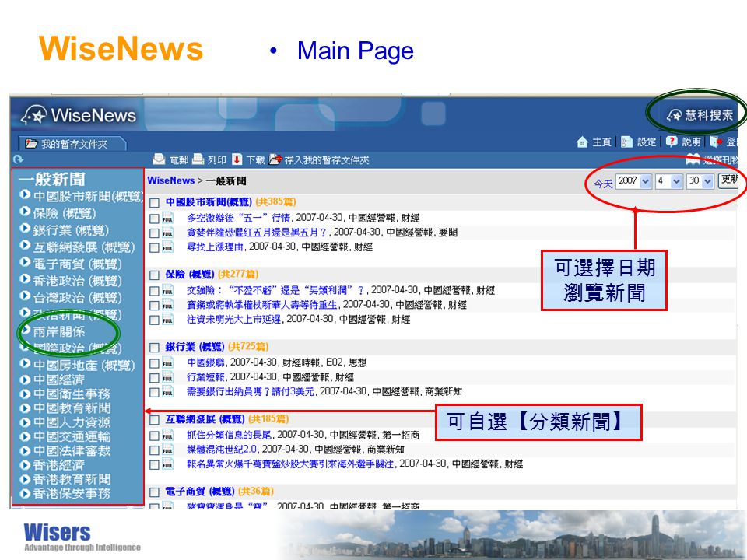Open FULL text icon for 抓住分類信息的長尾
The width and height of the screenshot is (747, 560).
coord(168,436)
